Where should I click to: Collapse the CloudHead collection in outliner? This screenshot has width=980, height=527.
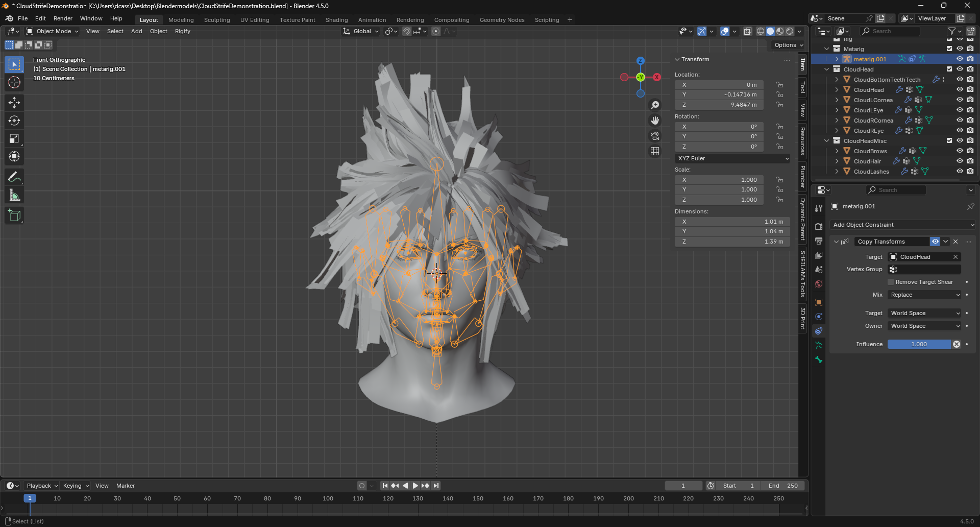[x=827, y=69]
